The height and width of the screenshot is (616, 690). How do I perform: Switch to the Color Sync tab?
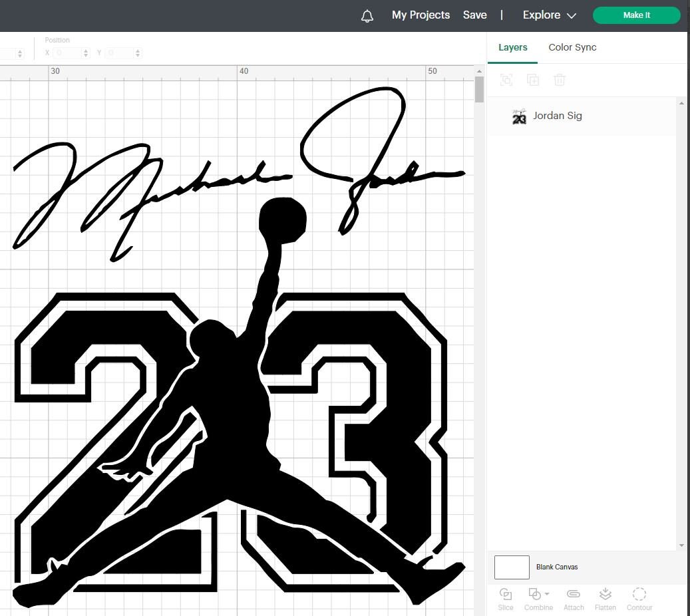pyautogui.click(x=572, y=47)
